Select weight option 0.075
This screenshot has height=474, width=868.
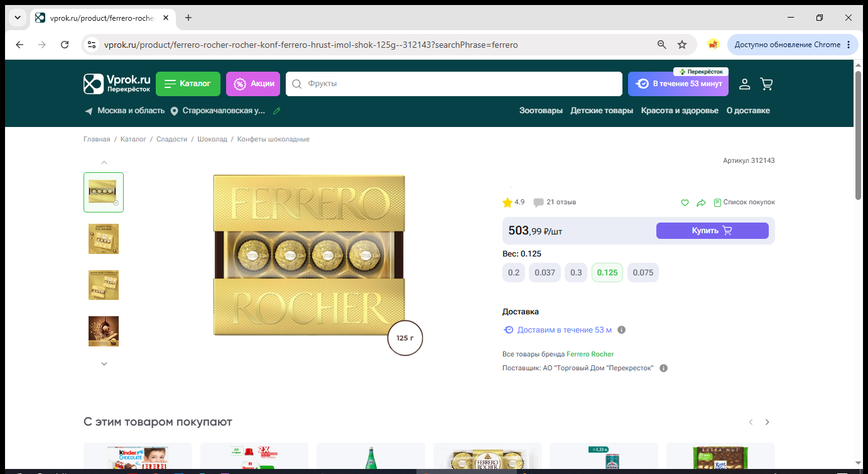[643, 273]
